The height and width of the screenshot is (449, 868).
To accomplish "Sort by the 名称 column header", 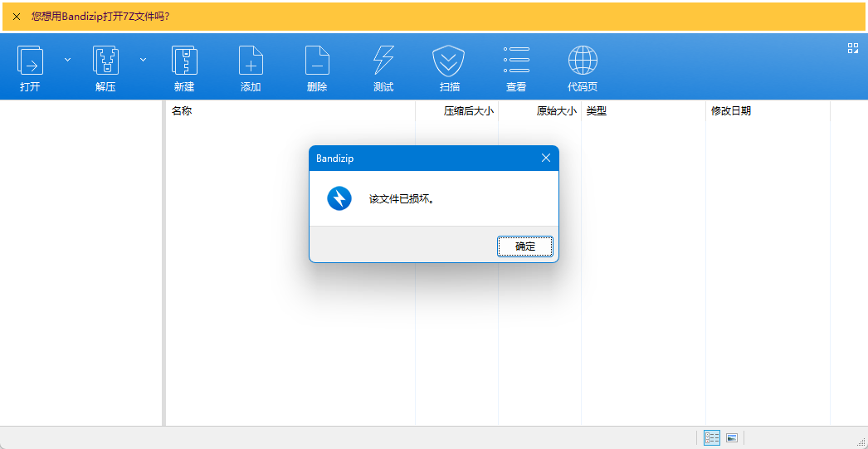I will click(x=290, y=110).
